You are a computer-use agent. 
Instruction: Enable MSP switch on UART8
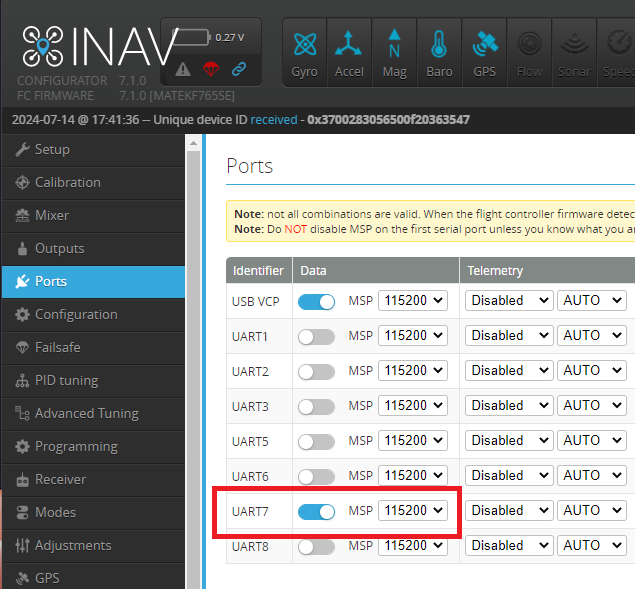316,547
